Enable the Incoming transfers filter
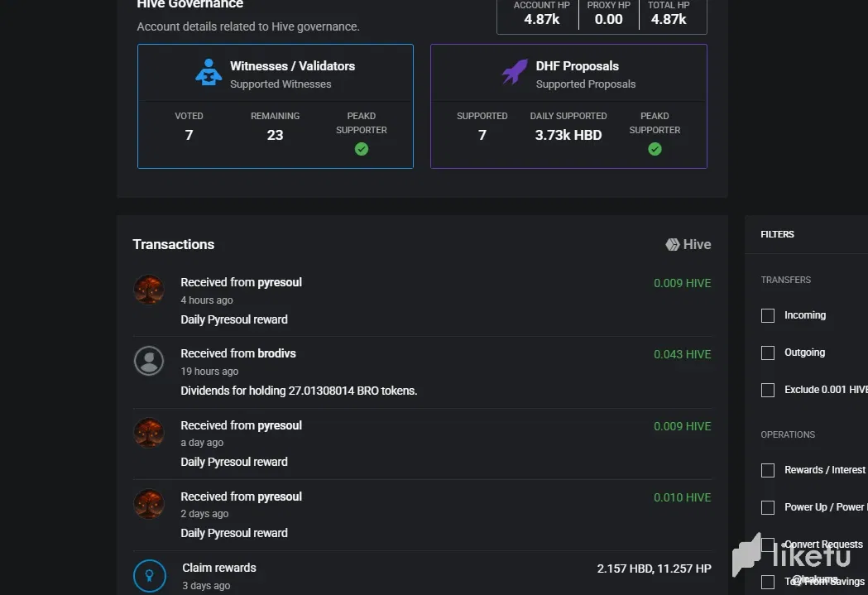868x595 pixels. coord(768,315)
